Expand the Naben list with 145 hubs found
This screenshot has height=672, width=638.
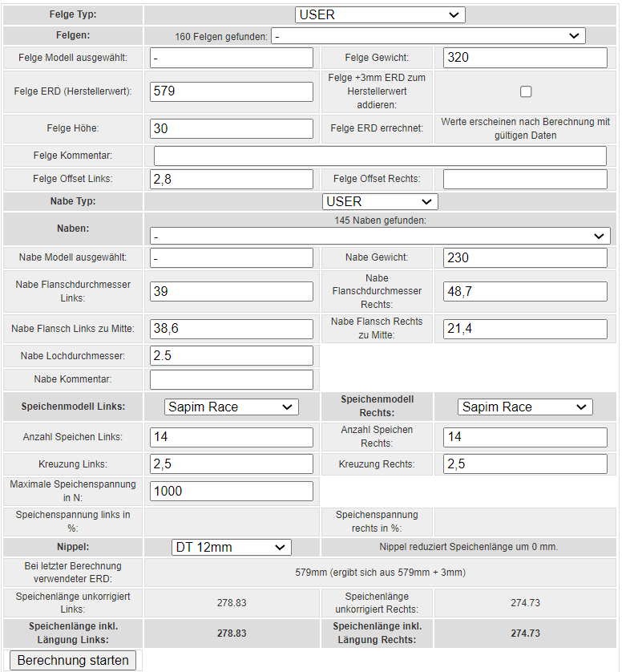[x=380, y=236]
